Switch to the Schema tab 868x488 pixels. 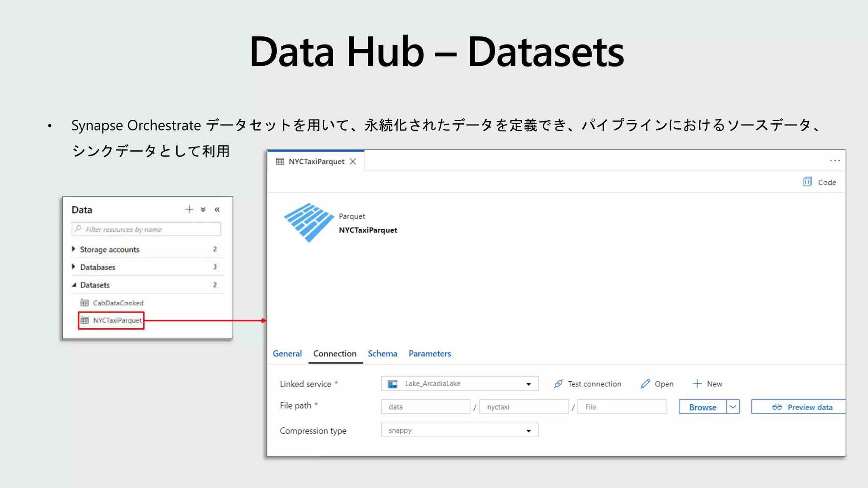tap(382, 353)
